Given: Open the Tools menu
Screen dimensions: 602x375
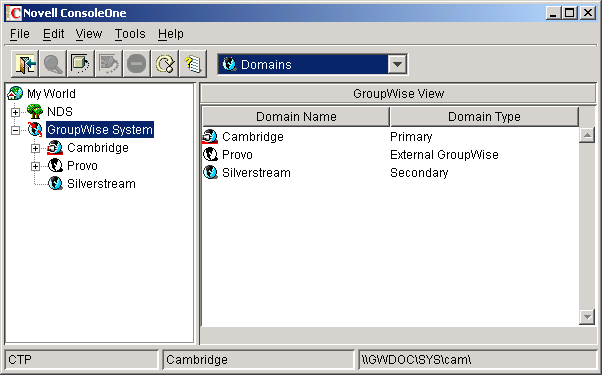Looking at the screenshot, I should 130,34.
